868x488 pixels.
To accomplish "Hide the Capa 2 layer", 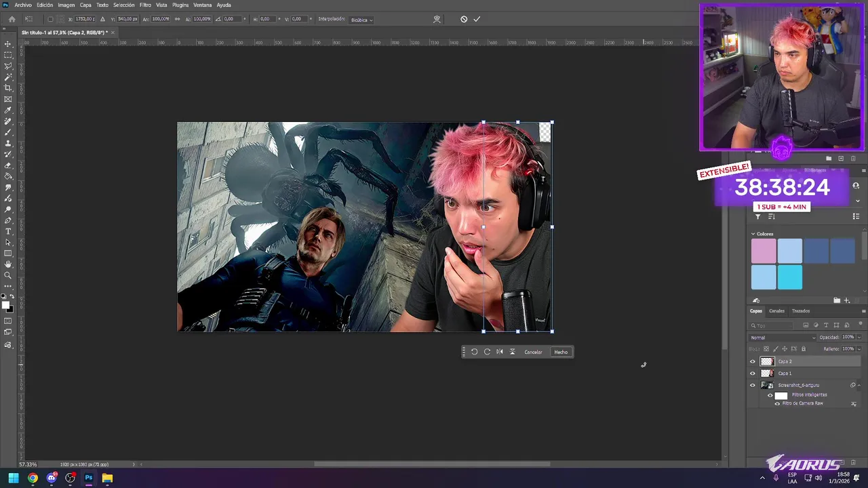I will [x=752, y=361].
